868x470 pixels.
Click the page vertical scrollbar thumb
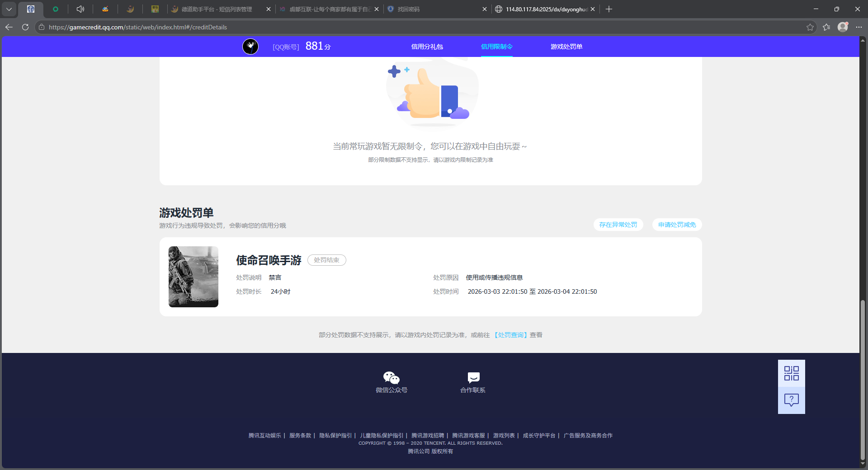[863, 380]
